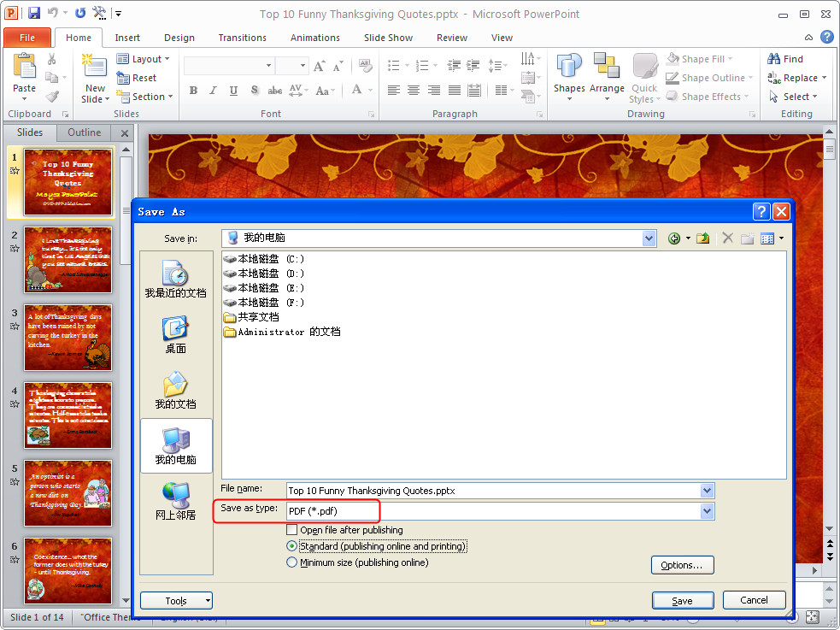Image resolution: width=840 pixels, height=630 pixels.
Task: Toggle Strikethrough formatting
Action: pyautogui.click(x=275, y=91)
